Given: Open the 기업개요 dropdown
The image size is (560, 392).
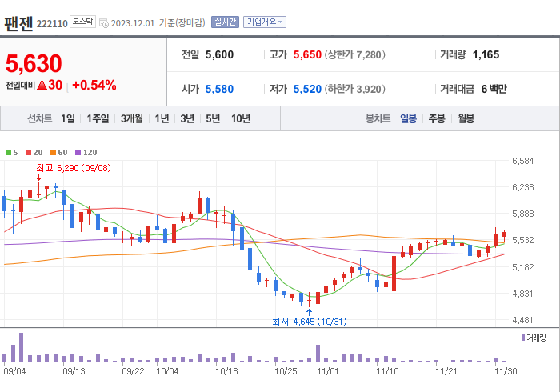Looking at the screenshot, I should coord(265,22).
